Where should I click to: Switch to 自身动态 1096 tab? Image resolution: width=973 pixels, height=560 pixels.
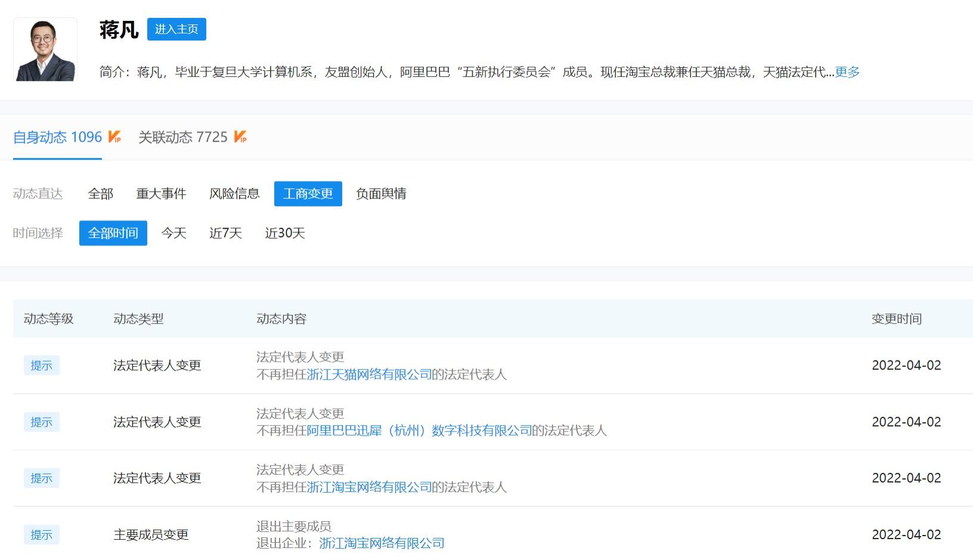(x=58, y=137)
